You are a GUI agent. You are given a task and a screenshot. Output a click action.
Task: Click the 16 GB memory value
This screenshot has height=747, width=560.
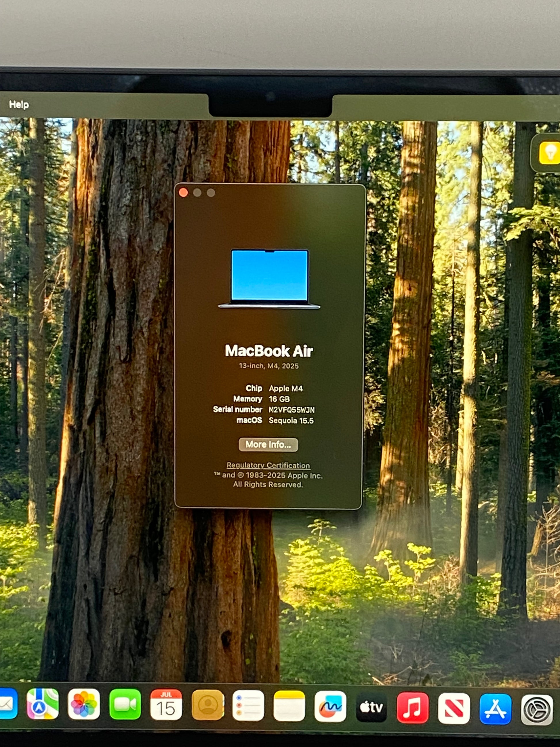tap(279, 399)
